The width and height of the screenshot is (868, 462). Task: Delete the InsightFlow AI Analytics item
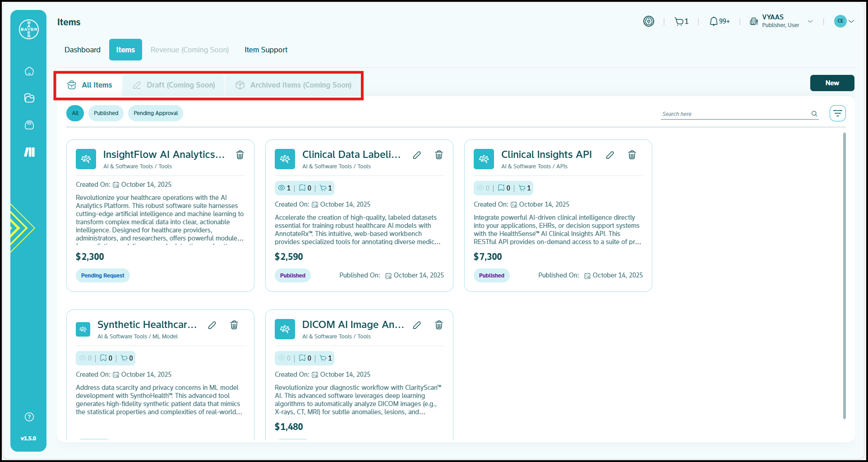[x=240, y=155]
